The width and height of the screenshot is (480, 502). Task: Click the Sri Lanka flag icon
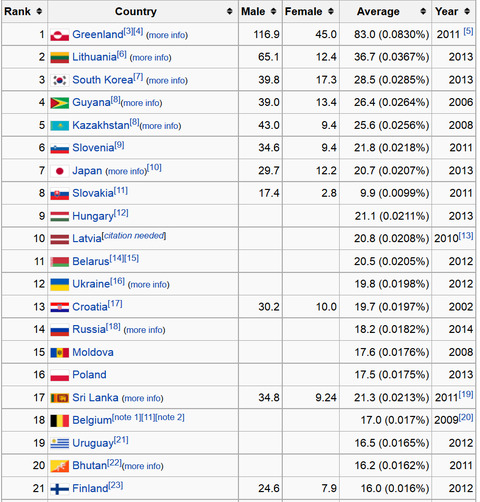click(60, 398)
